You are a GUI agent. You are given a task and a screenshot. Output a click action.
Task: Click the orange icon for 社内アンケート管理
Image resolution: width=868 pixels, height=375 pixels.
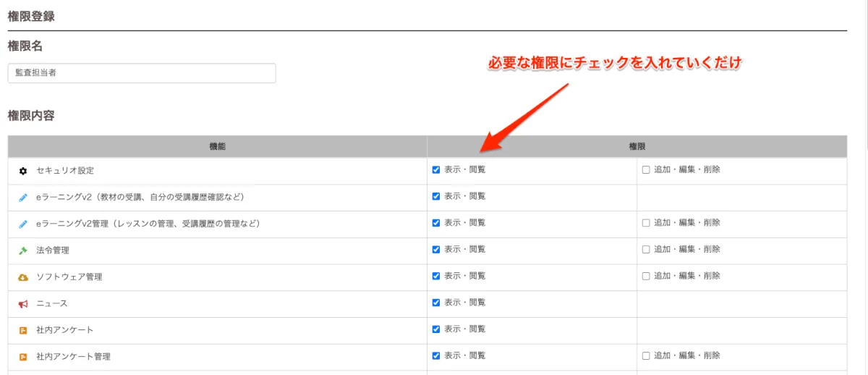coord(23,356)
